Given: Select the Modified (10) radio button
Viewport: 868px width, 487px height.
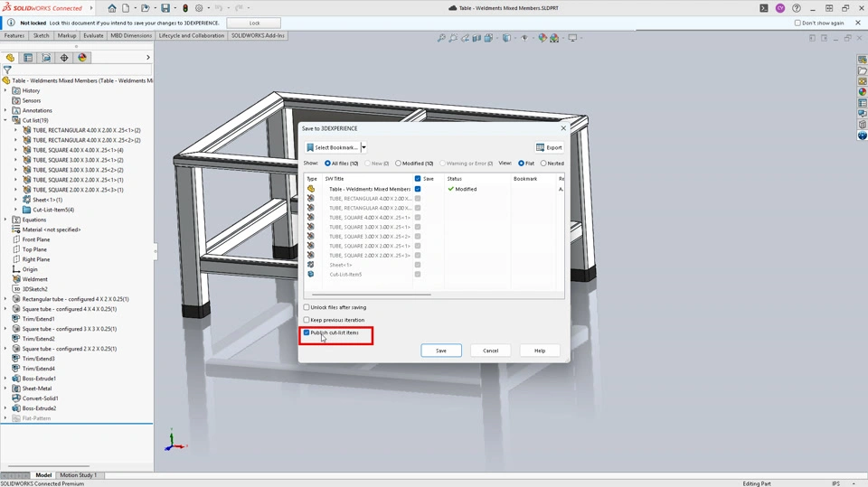Looking at the screenshot, I should click(398, 164).
